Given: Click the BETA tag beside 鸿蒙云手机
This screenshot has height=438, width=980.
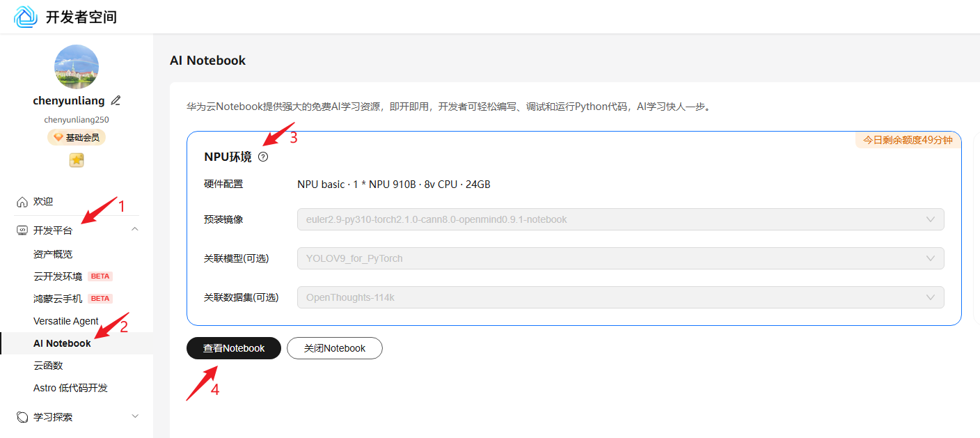Looking at the screenshot, I should (100, 299).
